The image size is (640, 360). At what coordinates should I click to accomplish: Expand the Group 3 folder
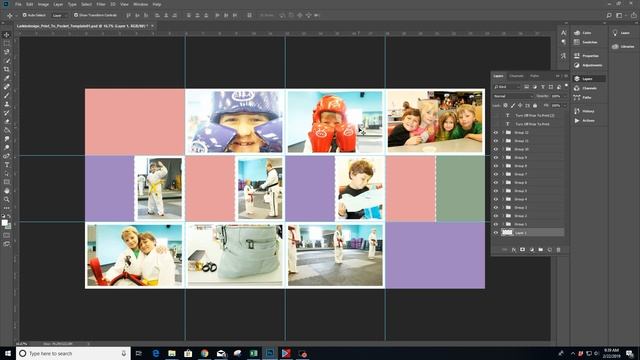[x=503, y=207]
